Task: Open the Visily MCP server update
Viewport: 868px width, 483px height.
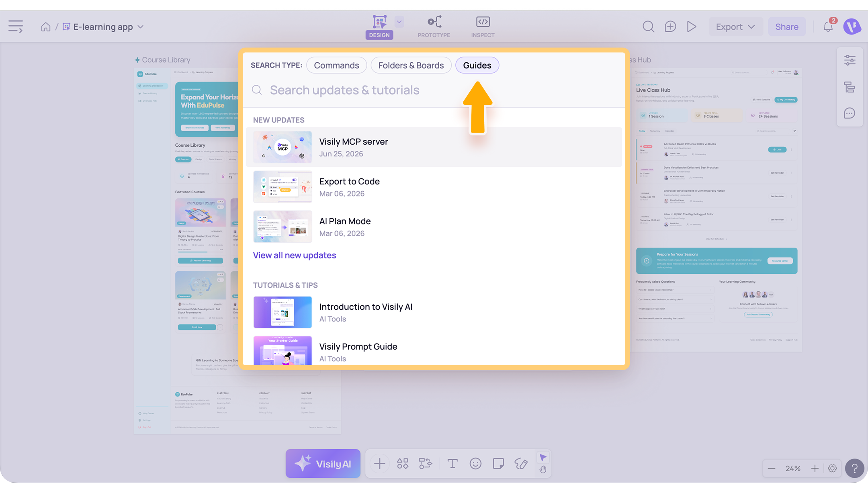Action: pyautogui.click(x=434, y=147)
